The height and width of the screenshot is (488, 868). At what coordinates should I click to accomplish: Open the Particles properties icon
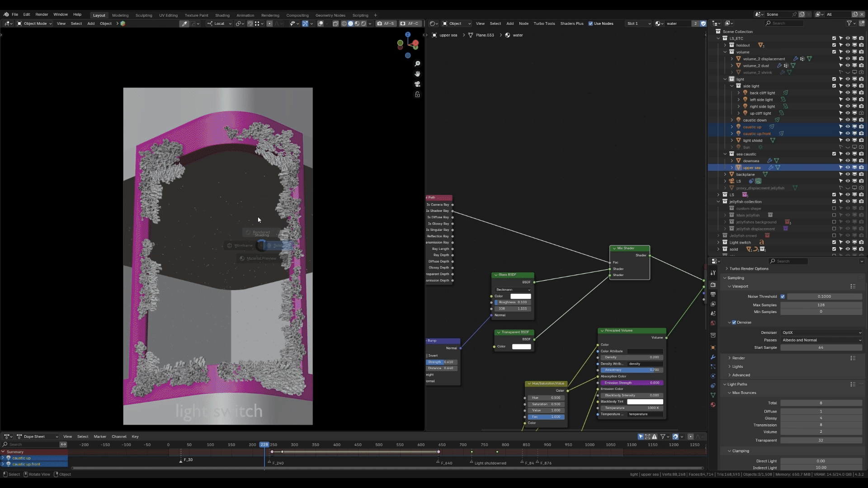[713, 366]
